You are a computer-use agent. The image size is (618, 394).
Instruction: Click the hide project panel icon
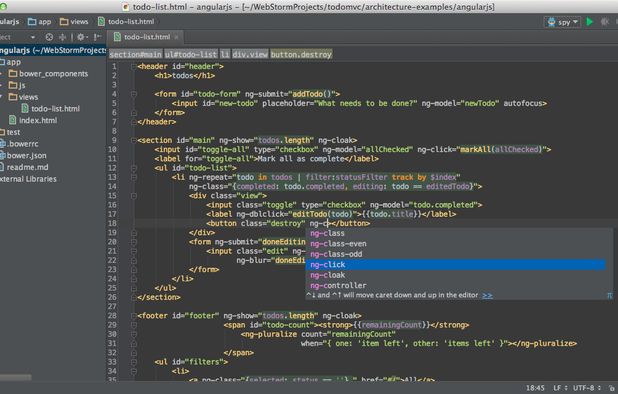[x=97, y=37]
